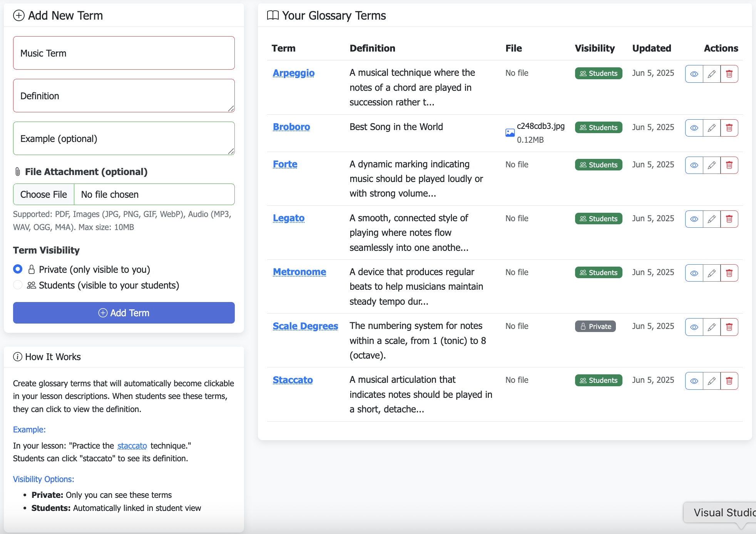Image resolution: width=756 pixels, height=534 pixels.
Task: Open the Broboro term link
Action: pos(291,127)
